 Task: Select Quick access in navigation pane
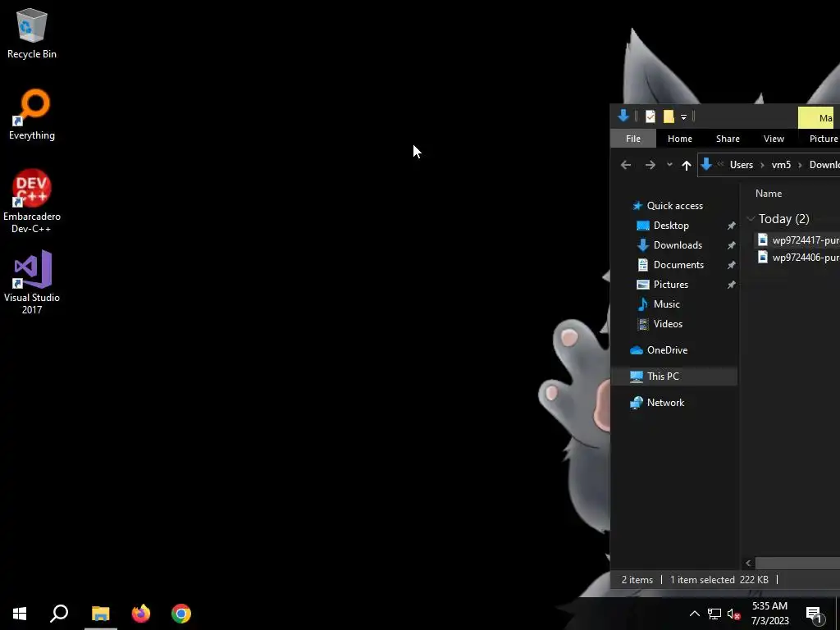coord(675,206)
